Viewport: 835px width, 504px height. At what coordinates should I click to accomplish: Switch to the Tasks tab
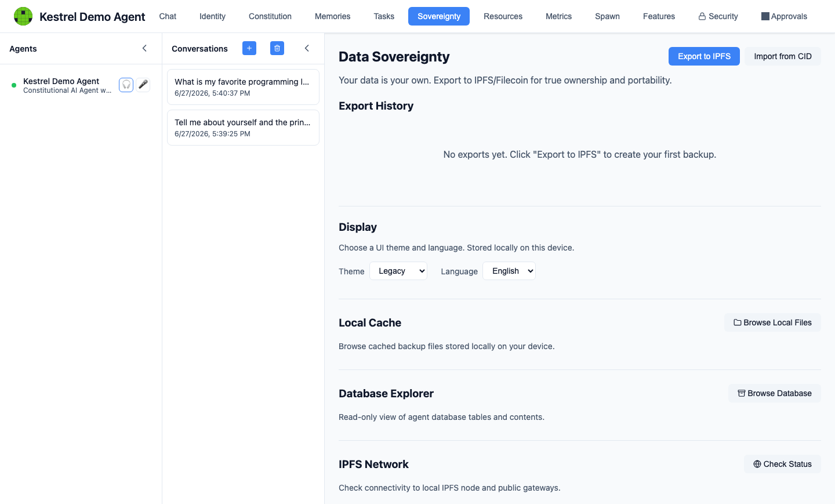point(384,16)
